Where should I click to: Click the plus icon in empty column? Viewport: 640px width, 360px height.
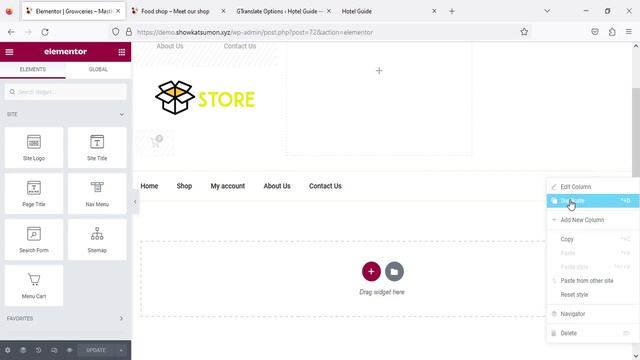click(379, 71)
